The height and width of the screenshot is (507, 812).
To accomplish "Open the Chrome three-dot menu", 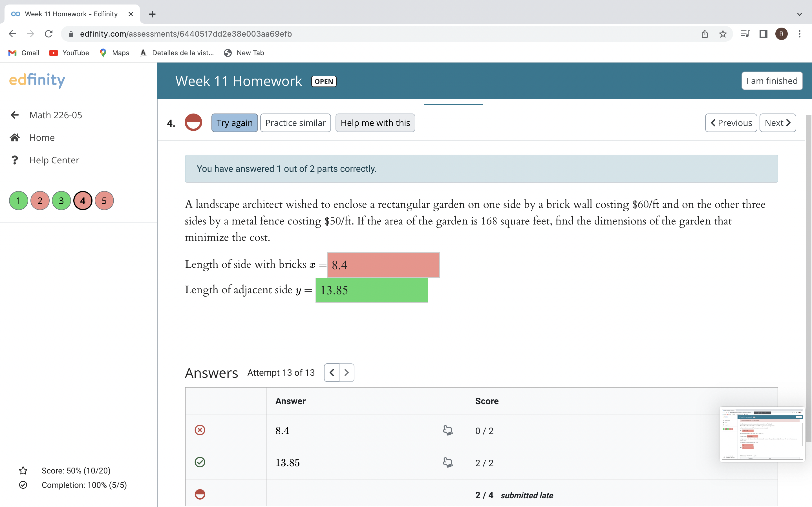I will (x=800, y=34).
